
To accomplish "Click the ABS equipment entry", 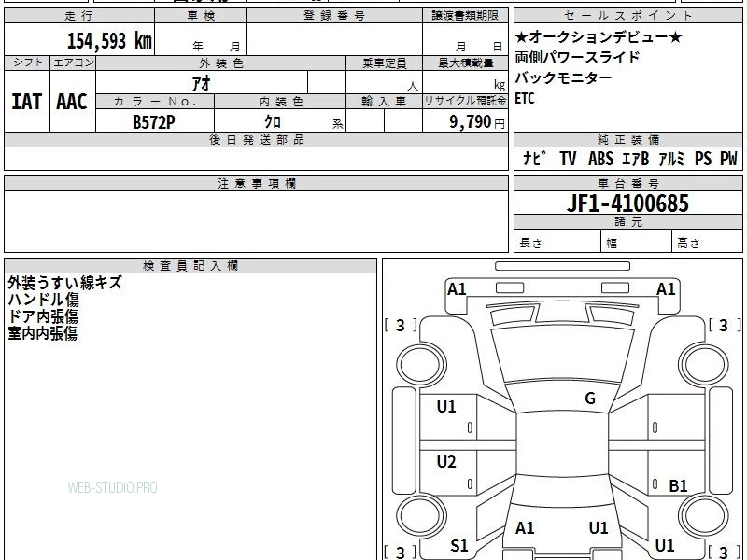I will coord(600,159).
